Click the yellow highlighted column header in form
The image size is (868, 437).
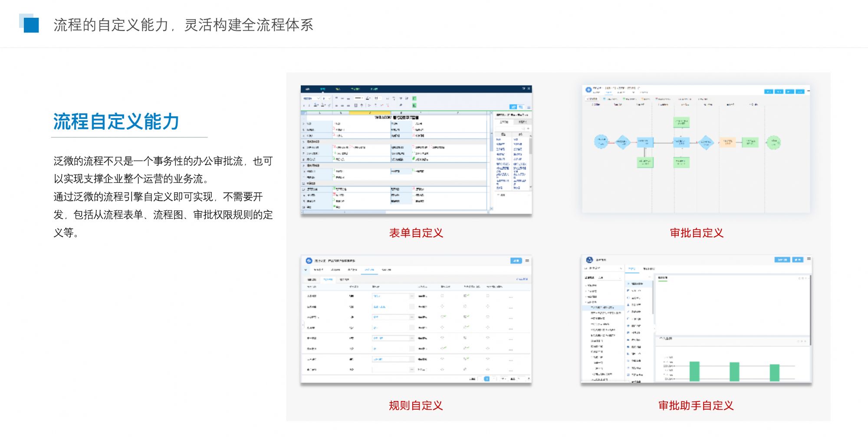pyautogui.click(x=370, y=113)
